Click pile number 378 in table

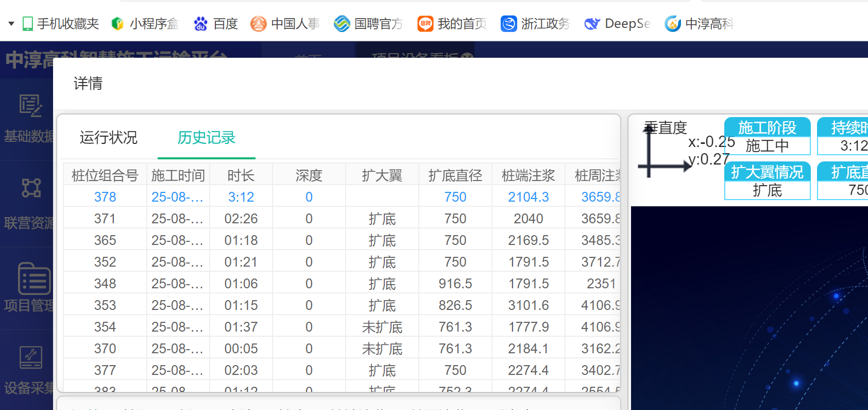pyautogui.click(x=105, y=197)
